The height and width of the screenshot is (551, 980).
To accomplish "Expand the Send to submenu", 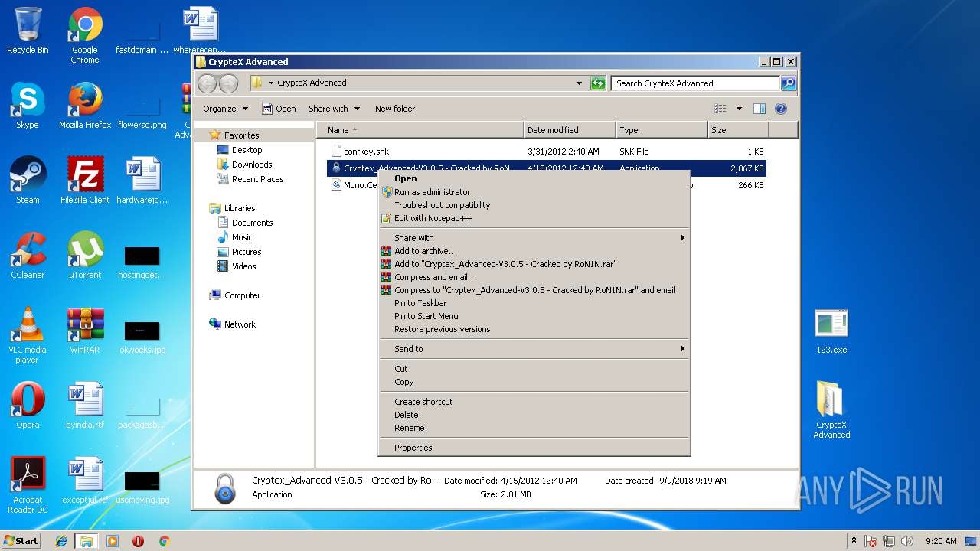I will (408, 349).
